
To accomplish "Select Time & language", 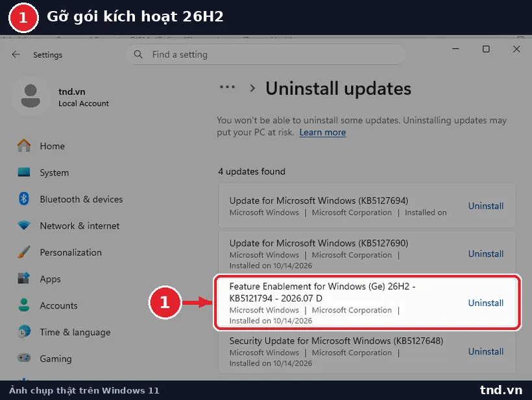I will click(75, 332).
